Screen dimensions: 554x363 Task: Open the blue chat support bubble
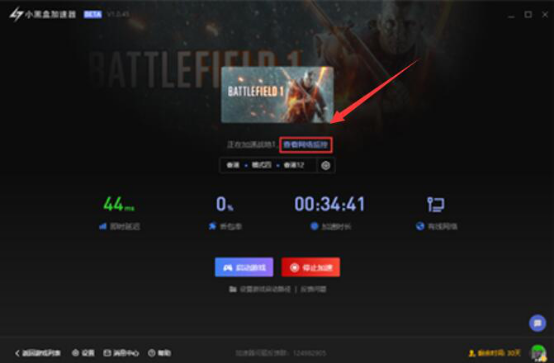pos(537,323)
